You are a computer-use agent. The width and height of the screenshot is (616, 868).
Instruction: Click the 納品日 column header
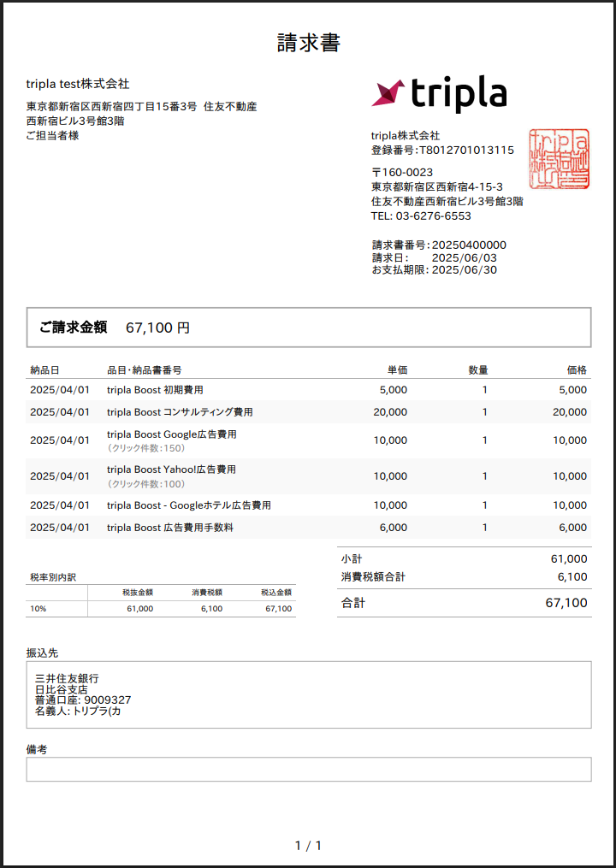click(44, 369)
